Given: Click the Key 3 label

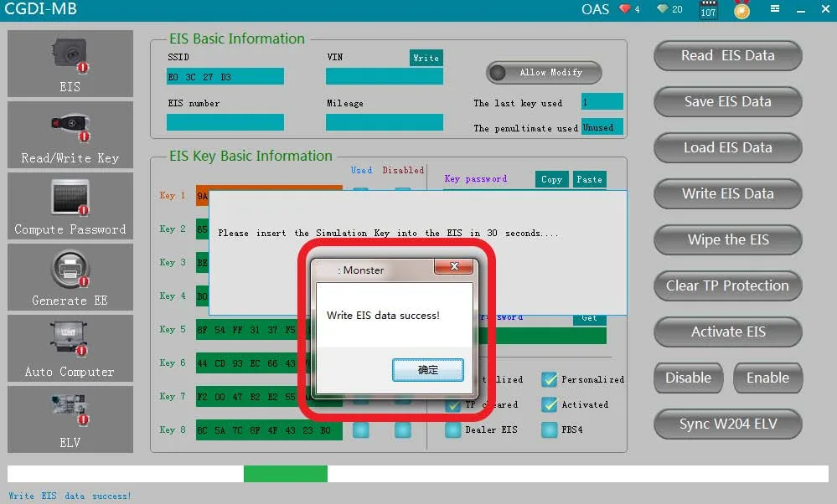Looking at the screenshot, I should [x=173, y=262].
